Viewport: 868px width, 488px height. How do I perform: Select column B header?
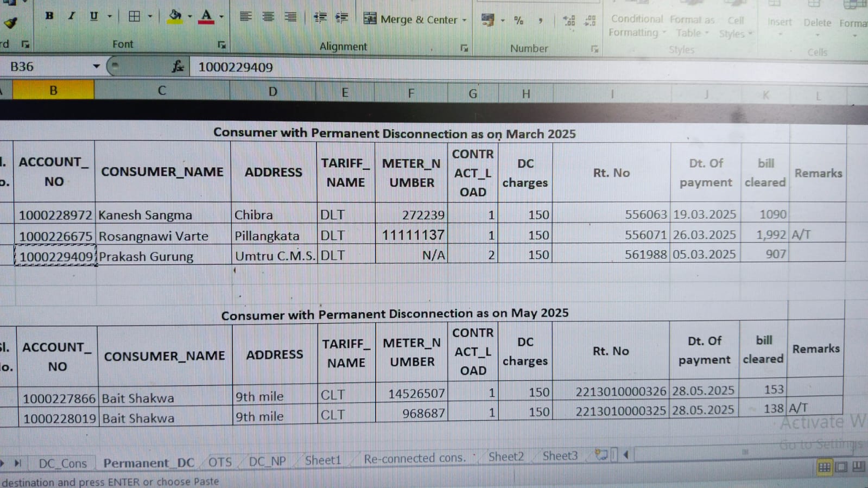point(53,90)
